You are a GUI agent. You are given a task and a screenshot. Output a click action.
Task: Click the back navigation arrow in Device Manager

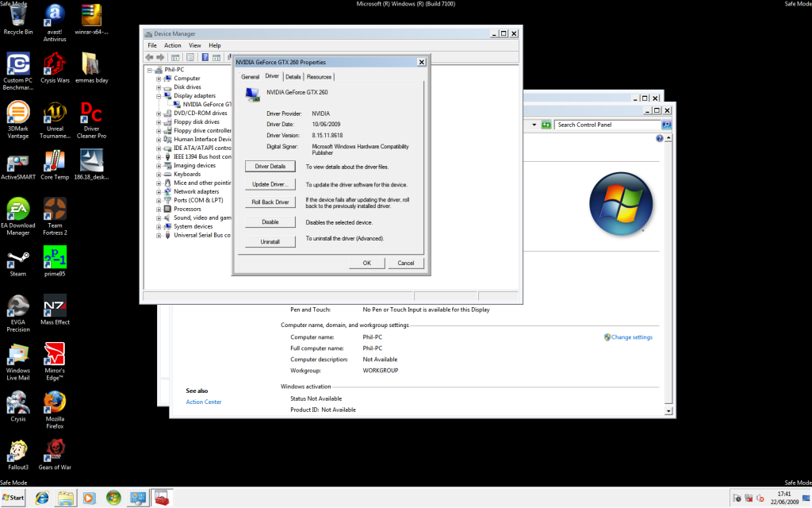tap(150, 57)
